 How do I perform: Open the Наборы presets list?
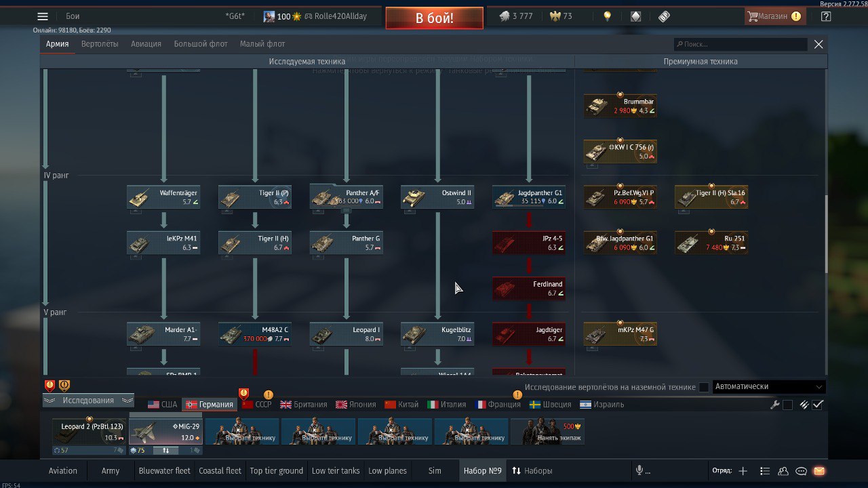pyautogui.click(x=532, y=470)
